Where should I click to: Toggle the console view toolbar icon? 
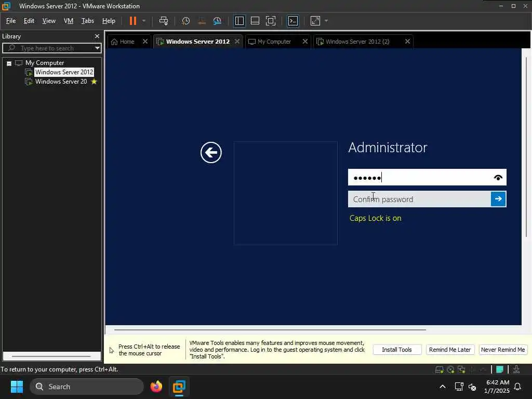click(x=293, y=21)
